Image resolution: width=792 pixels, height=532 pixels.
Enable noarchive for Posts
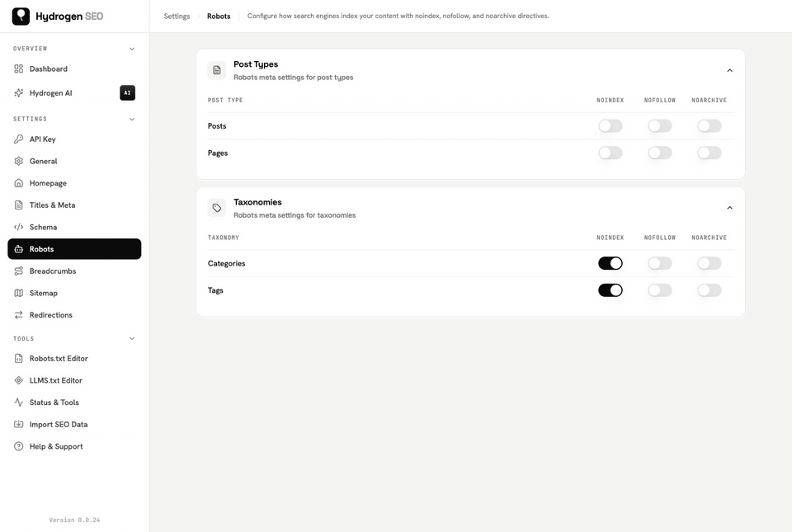pyautogui.click(x=709, y=125)
